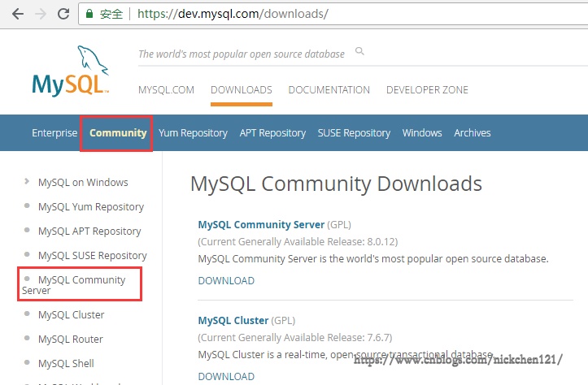This screenshot has width=588, height=385.
Task: Open the Archives tab
Action: (472, 133)
